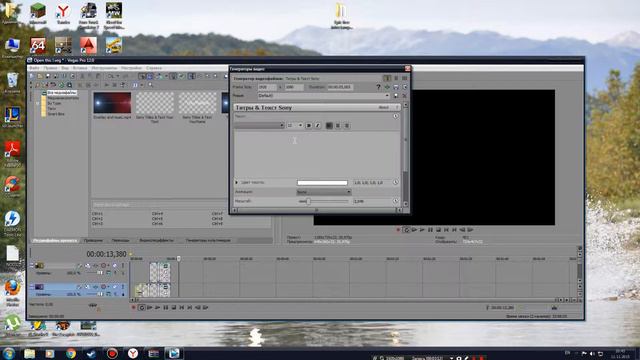Select the red-blue lens flare media thumbnail
The width and height of the screenshot is (640, 360).
point(112,102)
